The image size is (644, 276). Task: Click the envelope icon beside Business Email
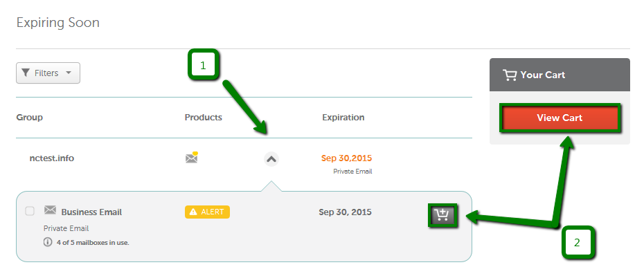click(x=50, y=210)
